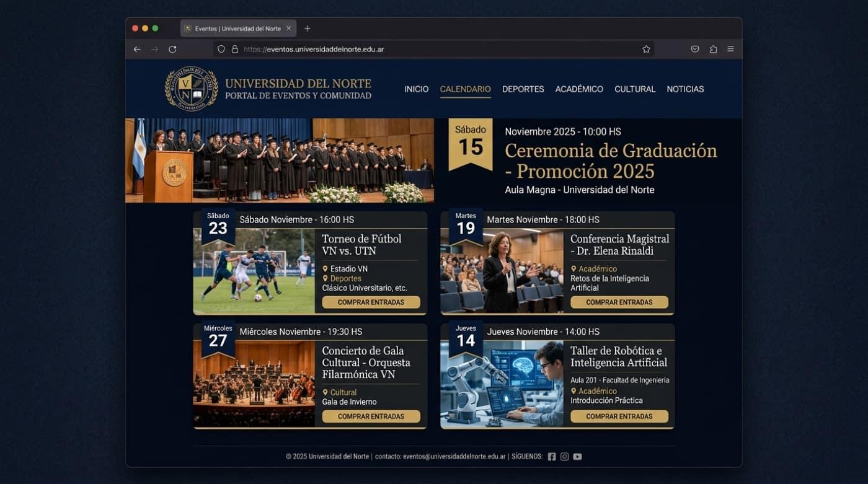Close the Eventos browser tab

pos(288,29)
